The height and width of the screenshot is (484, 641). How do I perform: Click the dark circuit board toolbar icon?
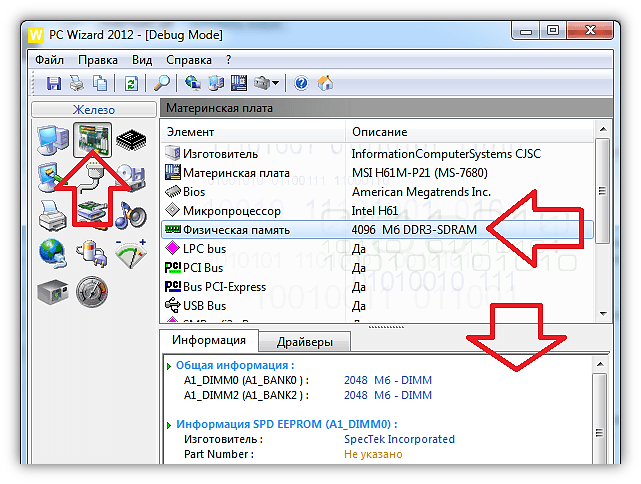(239, 83)
